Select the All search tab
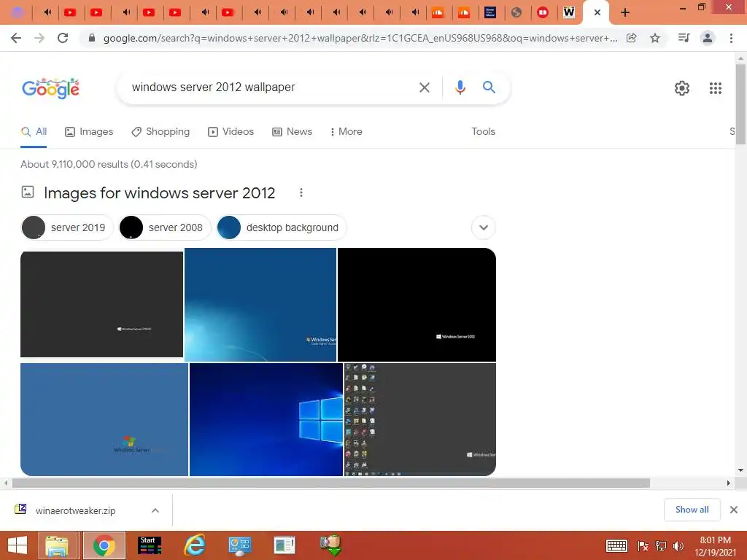The height and width of the screenshot is (560, 747). click(34, 132)
